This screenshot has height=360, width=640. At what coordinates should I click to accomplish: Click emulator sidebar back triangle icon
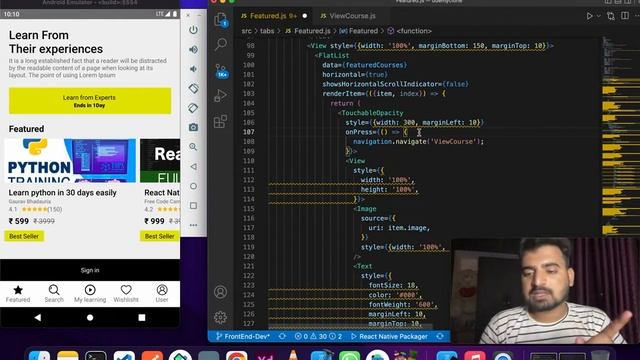coord(193,167)
